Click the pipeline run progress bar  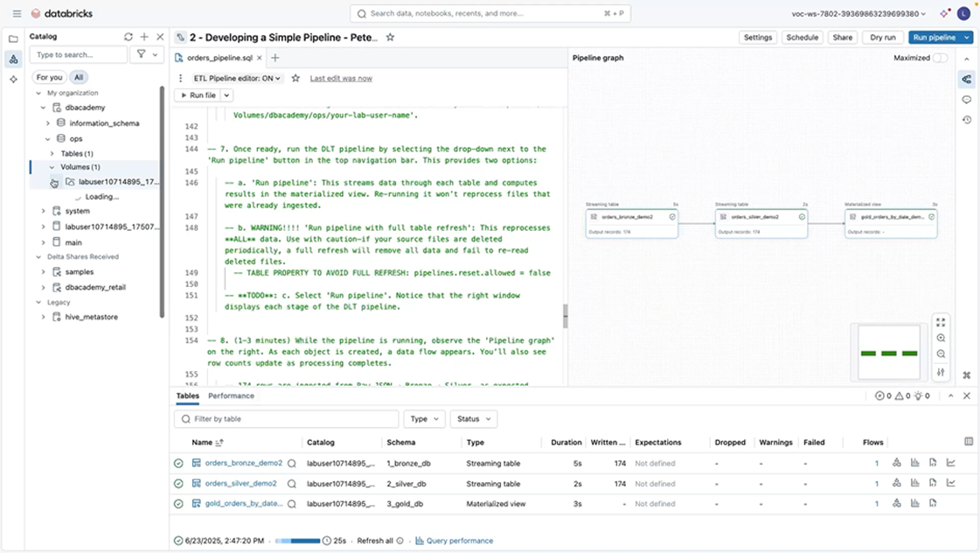297,541
